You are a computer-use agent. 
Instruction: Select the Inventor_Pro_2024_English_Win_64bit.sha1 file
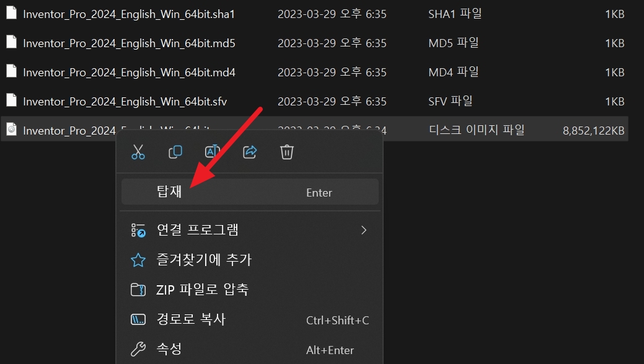129,14
